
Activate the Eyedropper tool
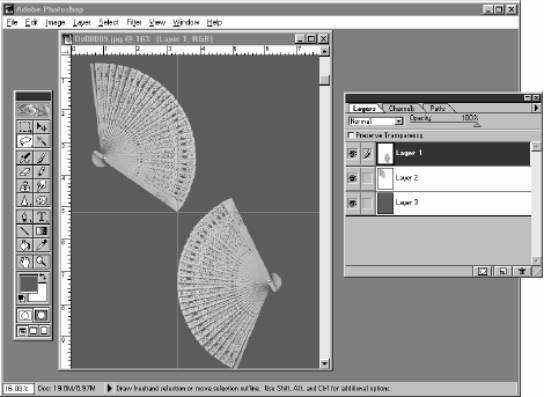tap(42, 245)
